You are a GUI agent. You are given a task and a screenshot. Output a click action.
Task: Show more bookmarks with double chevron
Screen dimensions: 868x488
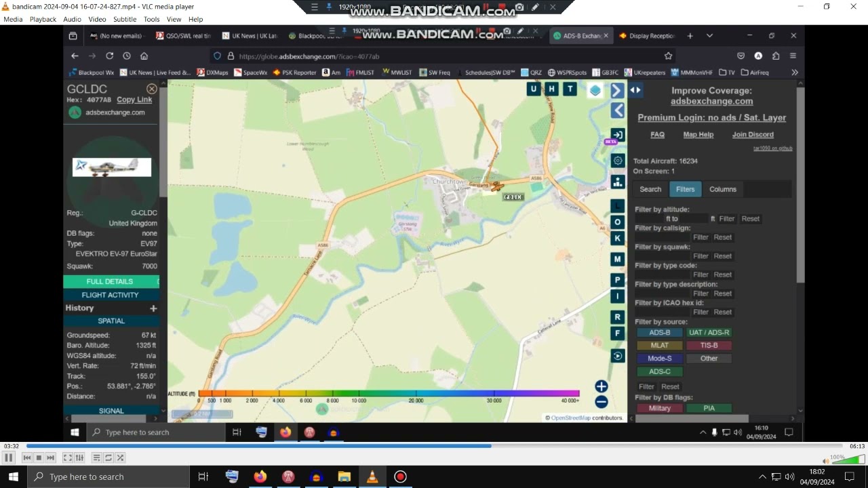point(794,73)
